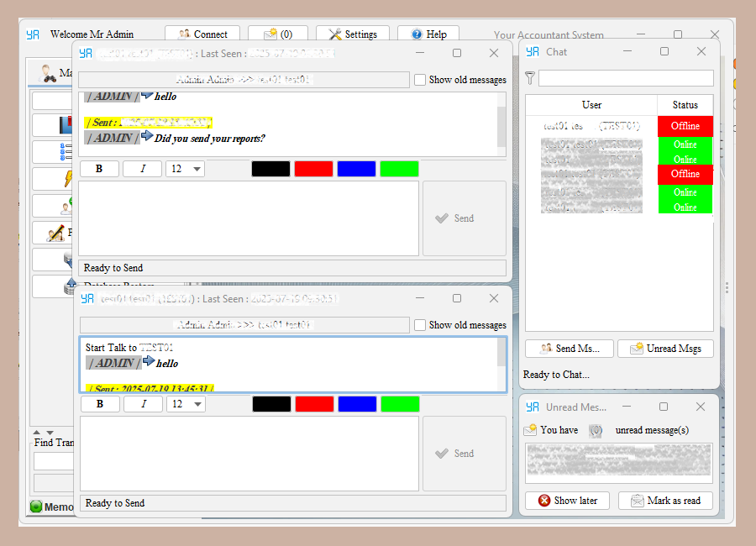Click Send in the lower chat window
The width and height of the screenshot is (756, 546).
coord(464,454)
